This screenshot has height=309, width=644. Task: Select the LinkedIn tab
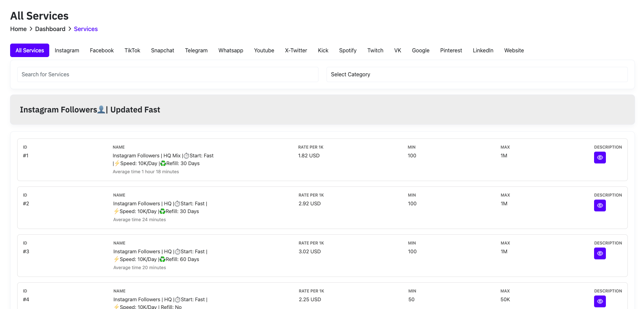(x=483, y=50)
